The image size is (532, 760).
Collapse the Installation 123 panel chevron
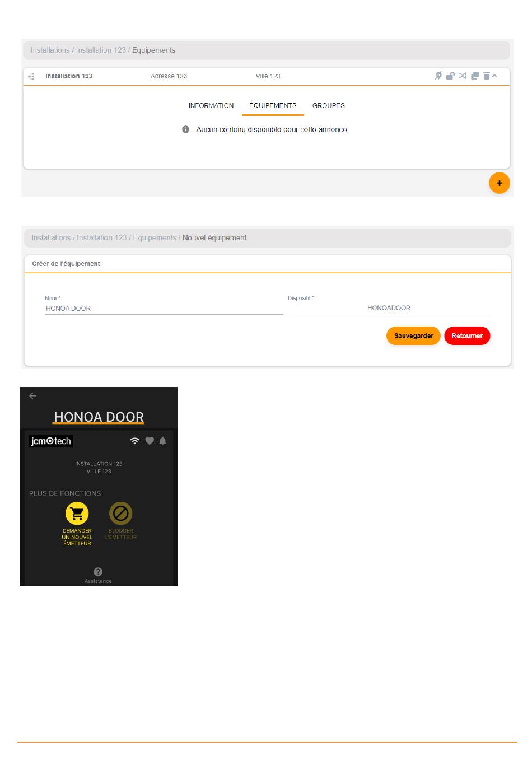(494, 76)
